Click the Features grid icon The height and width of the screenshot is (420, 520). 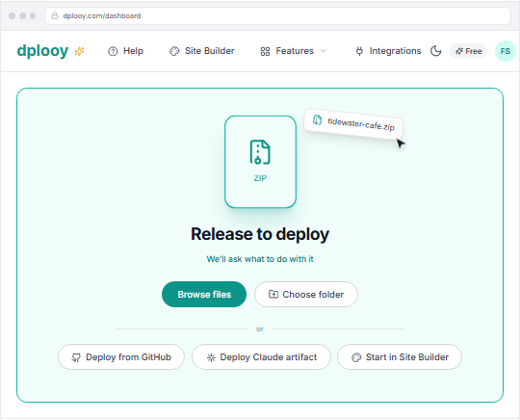[265, 51]
